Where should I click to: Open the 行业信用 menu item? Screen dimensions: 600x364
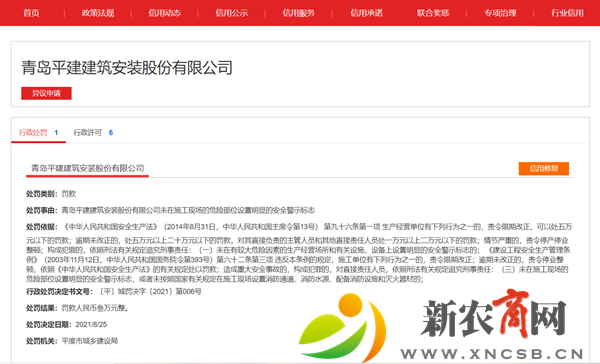click(x=567, y=13)
